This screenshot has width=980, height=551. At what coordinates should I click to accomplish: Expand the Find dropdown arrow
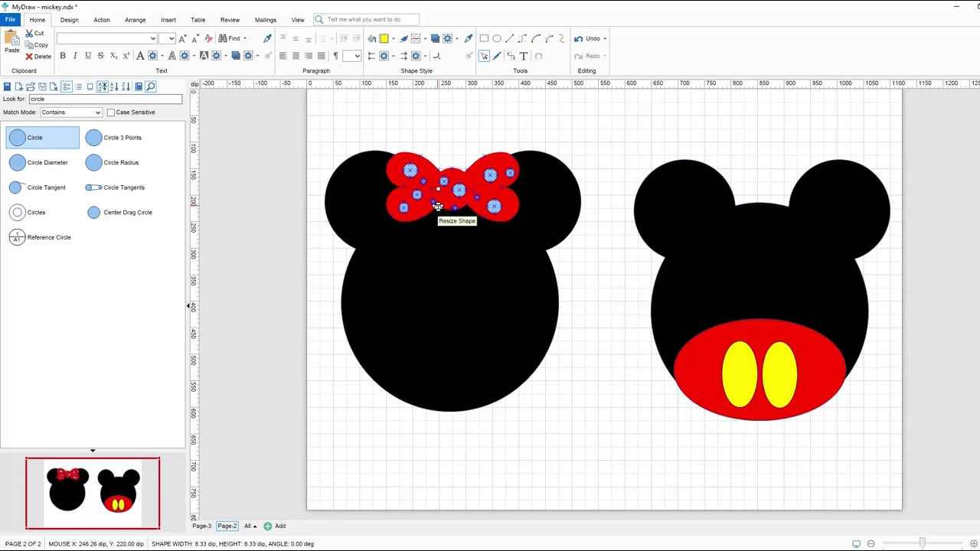pyautogui.click(x=245, y=38)
